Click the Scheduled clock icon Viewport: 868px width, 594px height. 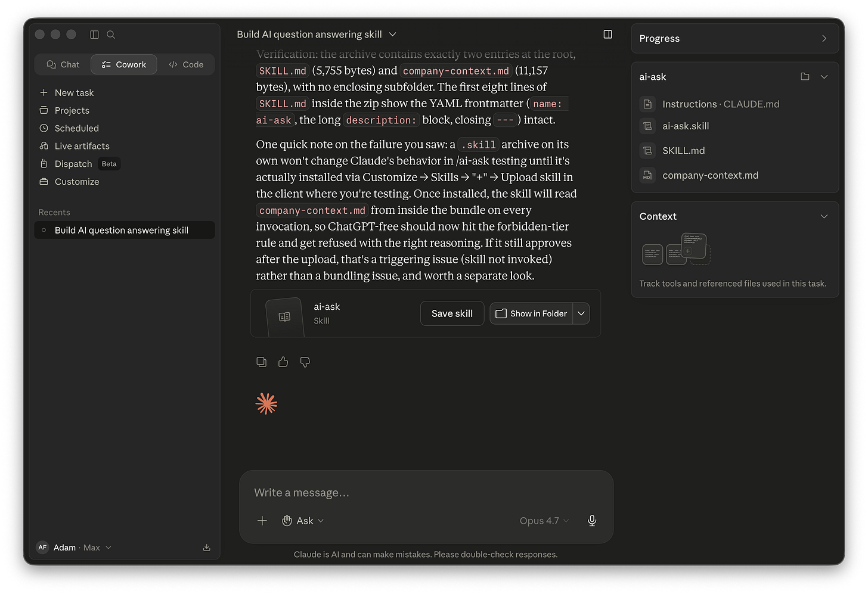tap(44, 128)
